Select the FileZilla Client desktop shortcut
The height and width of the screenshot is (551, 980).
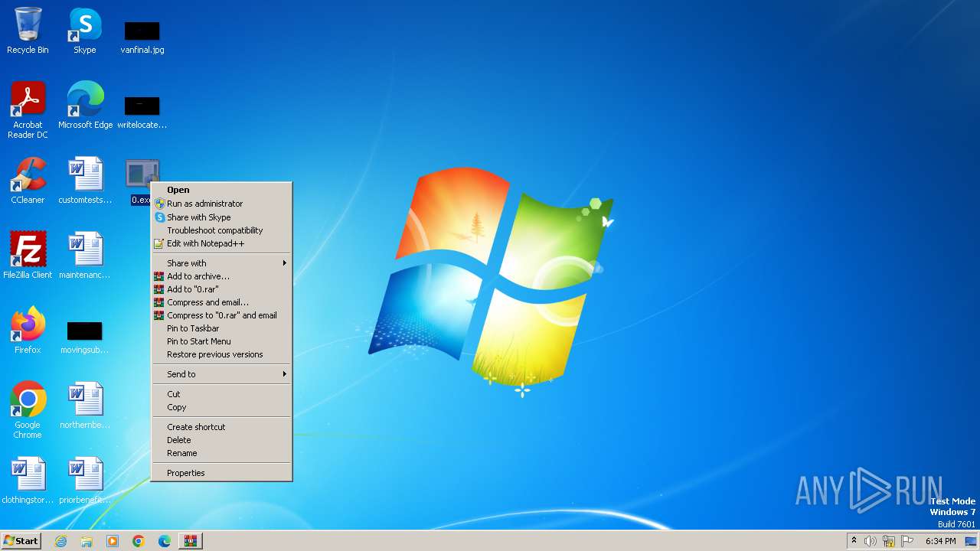tap(28, 256)
